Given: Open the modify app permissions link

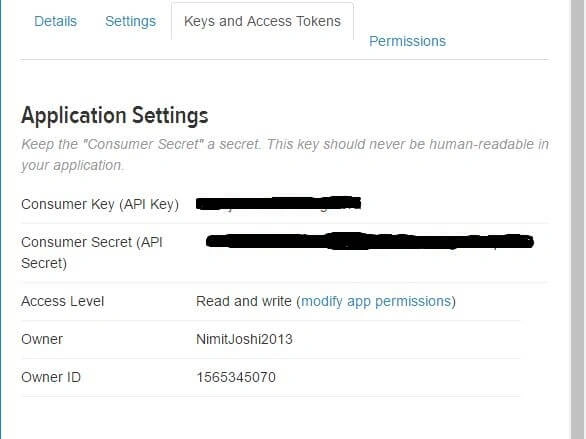Looking at the screenshot, I should tap(376, 301).
